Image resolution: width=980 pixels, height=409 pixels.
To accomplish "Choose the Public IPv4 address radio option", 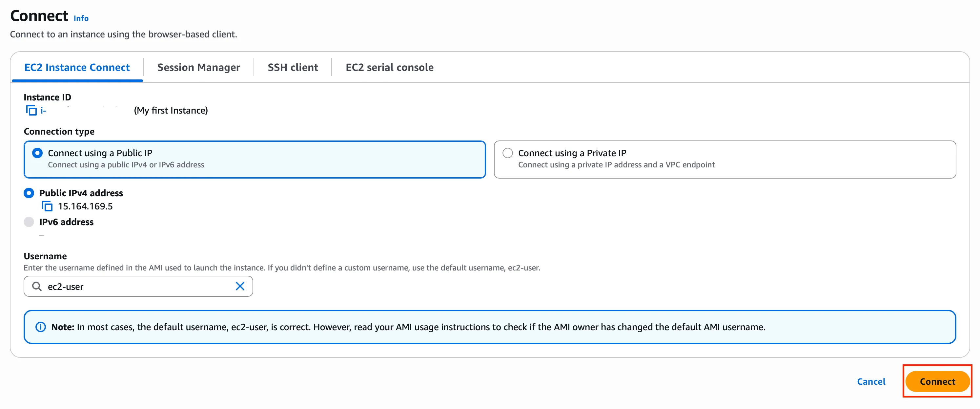I will coord(29,193).
